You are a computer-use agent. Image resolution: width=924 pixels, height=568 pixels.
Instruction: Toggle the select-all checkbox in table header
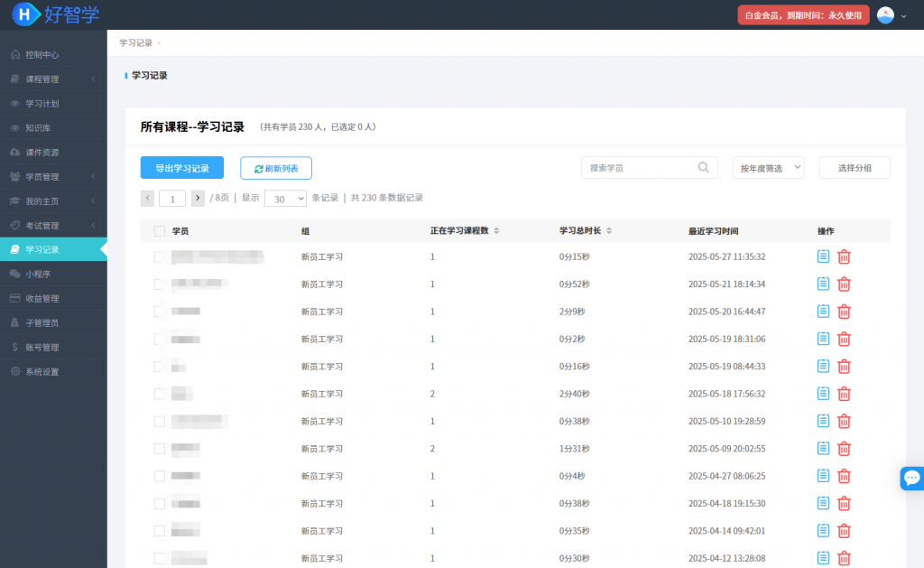click(160, 231)
